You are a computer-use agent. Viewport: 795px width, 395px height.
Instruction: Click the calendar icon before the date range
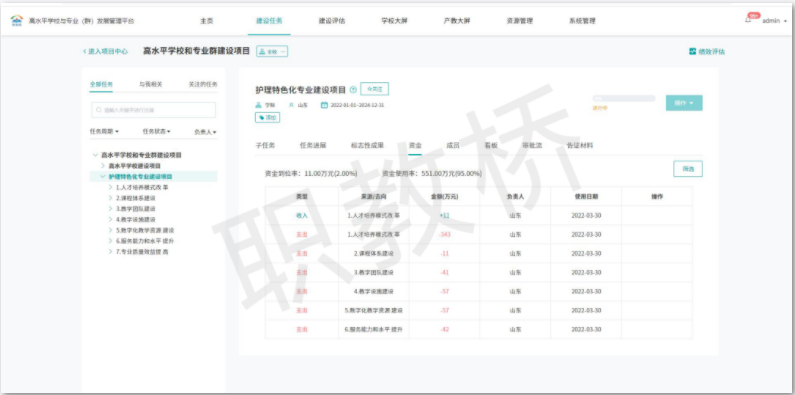click(324, 105)
